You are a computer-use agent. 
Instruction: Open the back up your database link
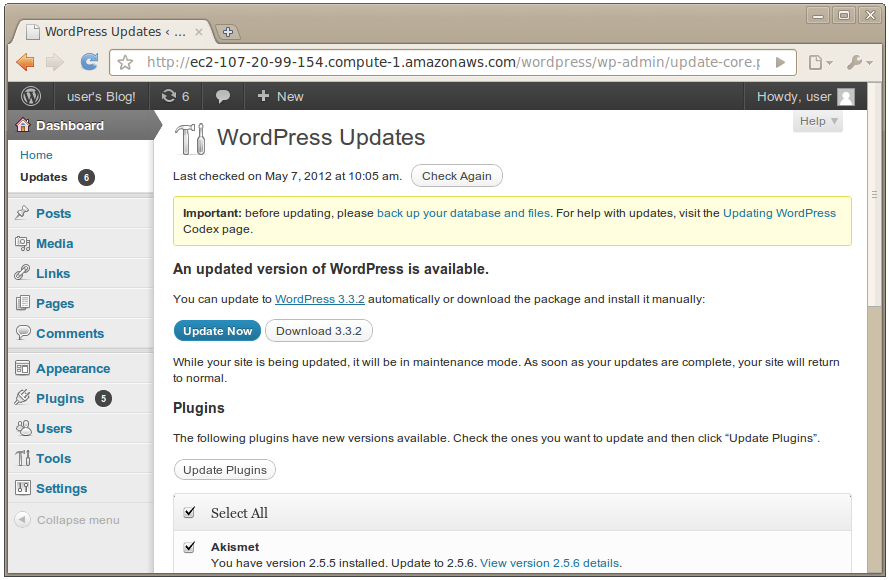[463, 213]
